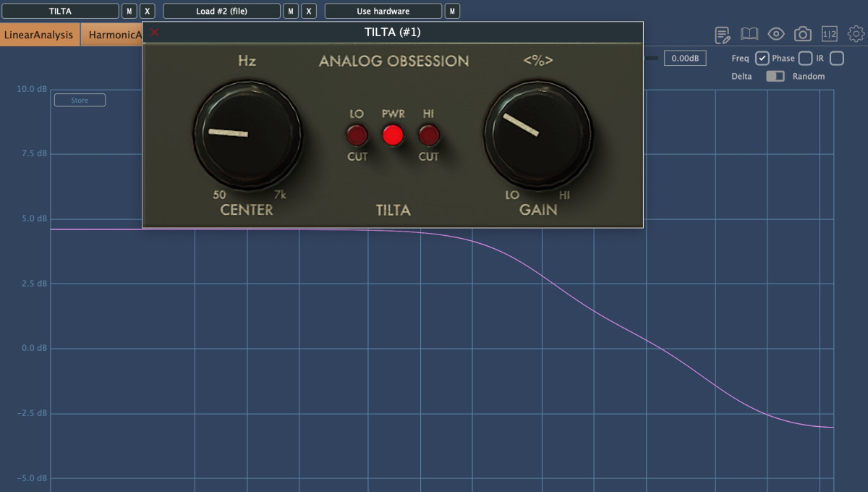
Task: Open the manual book icon
Action: pyautogui.click(x=749, y=34)
